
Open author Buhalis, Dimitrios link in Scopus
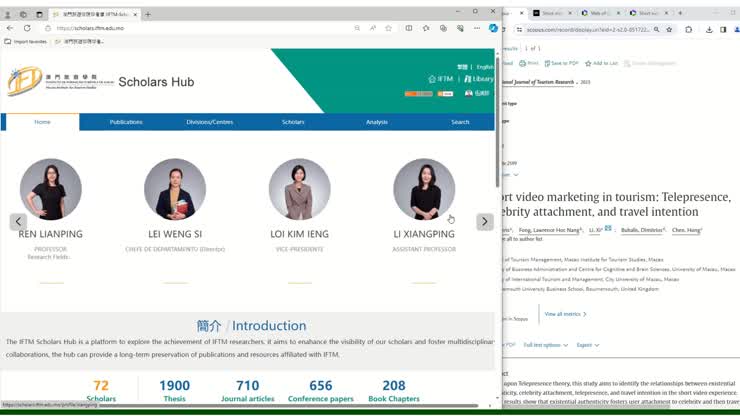643,230
